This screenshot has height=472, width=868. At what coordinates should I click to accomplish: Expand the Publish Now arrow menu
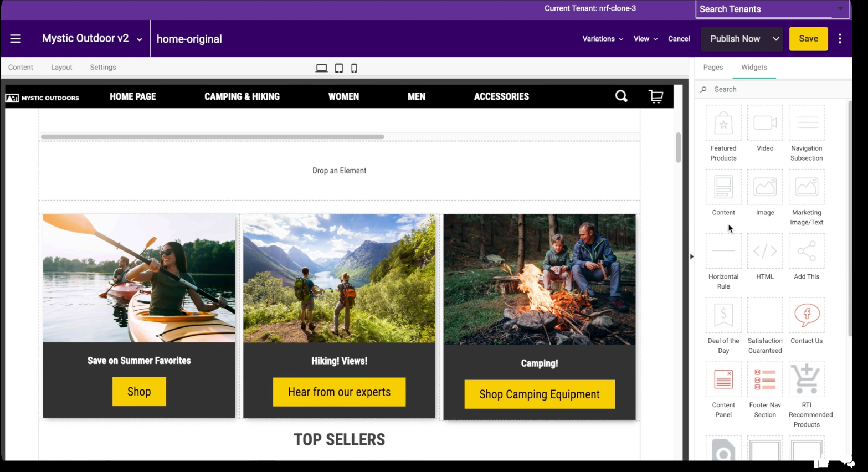tap(775, 39)
